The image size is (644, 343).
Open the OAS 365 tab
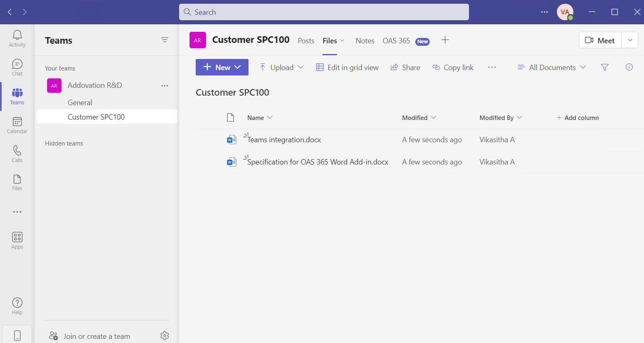point(396,40)
